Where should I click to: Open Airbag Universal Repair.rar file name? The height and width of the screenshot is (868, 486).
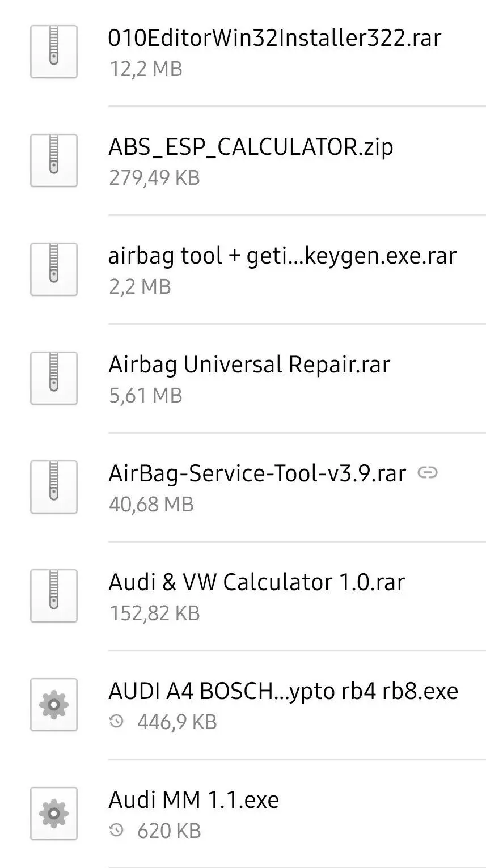[249, 365]
